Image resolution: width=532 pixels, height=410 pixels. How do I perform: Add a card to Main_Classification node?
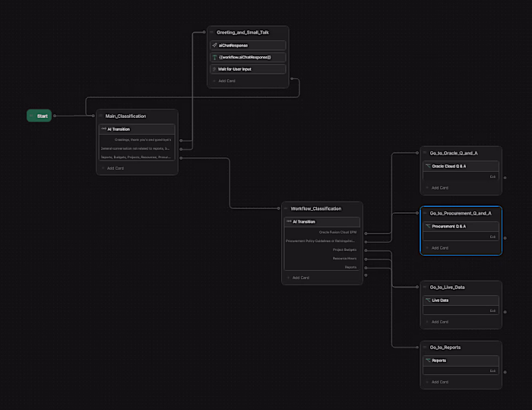112,168
